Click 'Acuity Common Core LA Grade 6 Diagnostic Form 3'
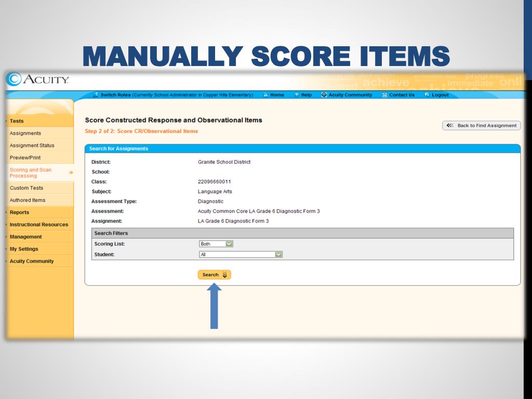532x399 pixels. 259,211
